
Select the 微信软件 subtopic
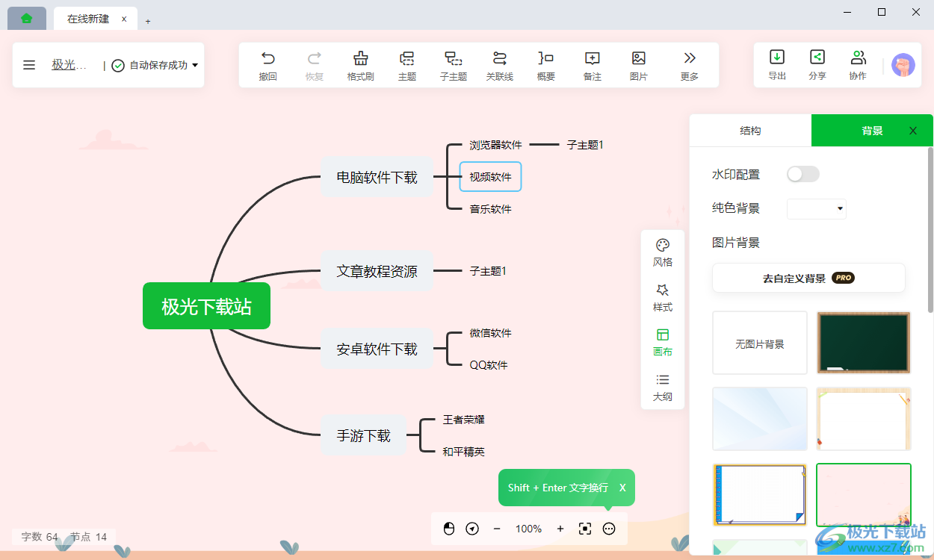(490, 333)
